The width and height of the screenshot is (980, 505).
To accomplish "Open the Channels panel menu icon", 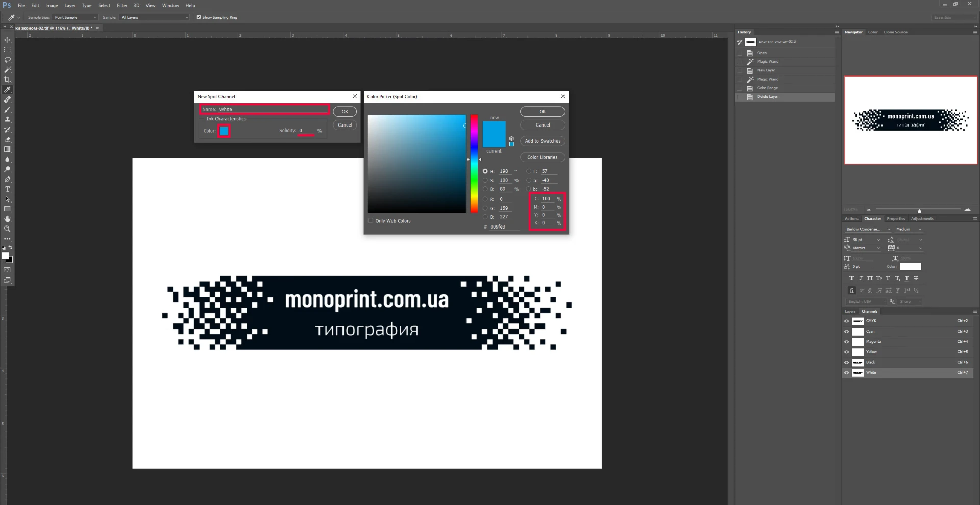I will [975, 311].
